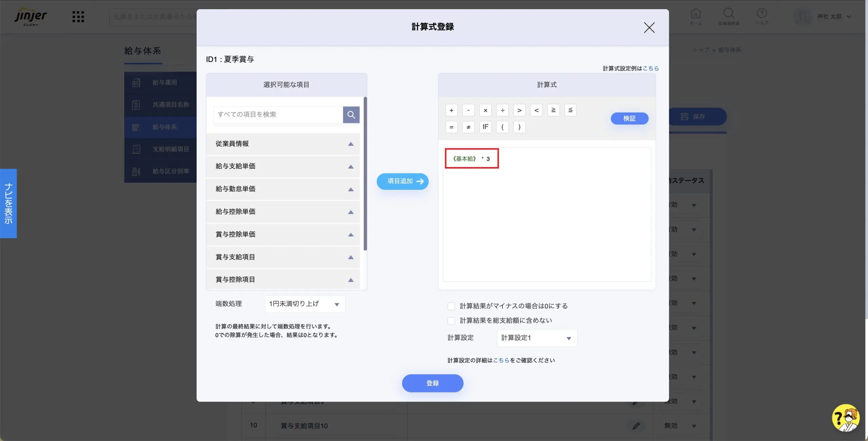The height and width of the screenshot is (441, 868).
Task: Open the 端数処理 rounding dropdown
Action: 305,304
